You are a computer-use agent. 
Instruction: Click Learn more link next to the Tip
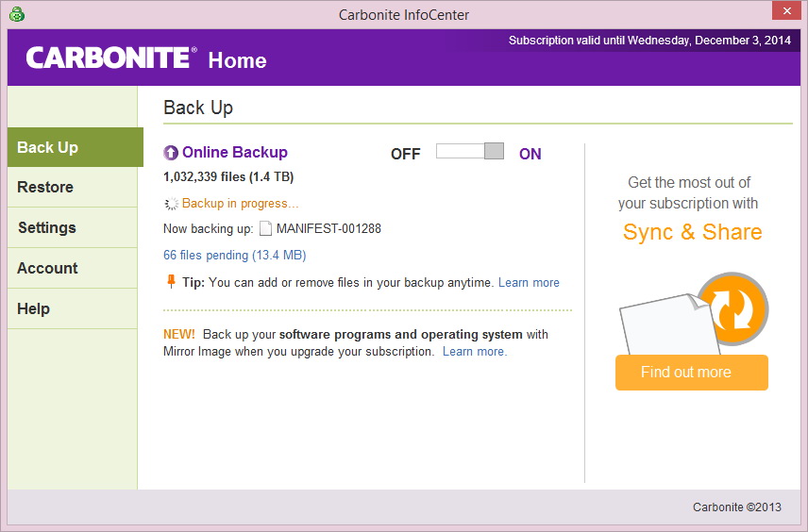529,283
